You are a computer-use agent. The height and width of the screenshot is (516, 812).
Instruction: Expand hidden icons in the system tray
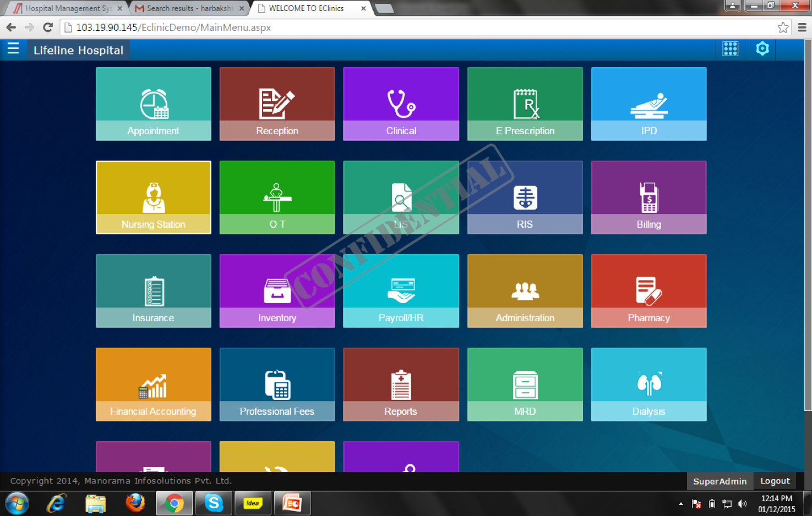(x=681, y=503)
